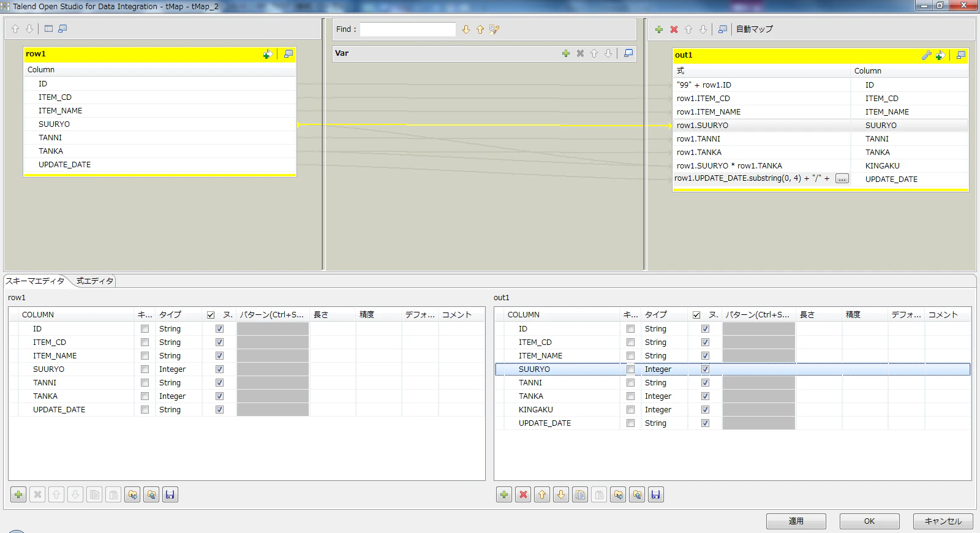Copy selected out1 schema column
Viewport: 980px width, 533px height.
[x=580, y=494]
